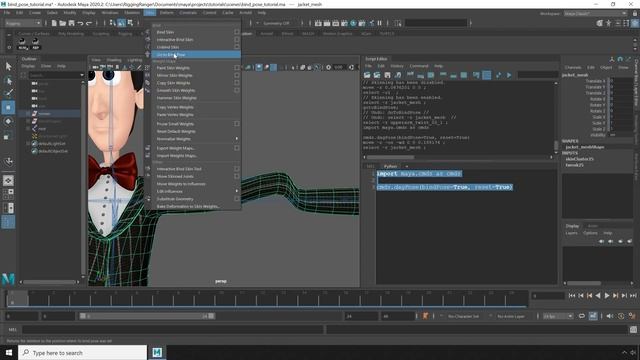640x360 pixels.
Task: Click the New Scene icon
Action: point(54,23)
